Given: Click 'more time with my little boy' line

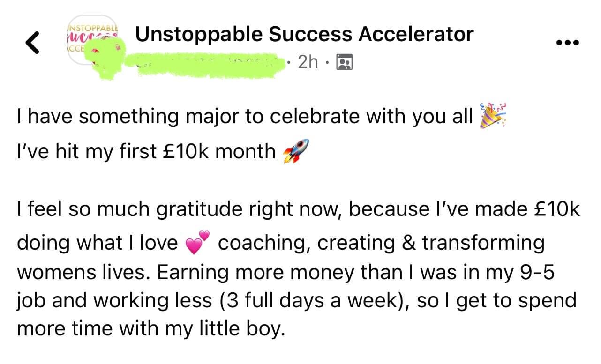Looking at the screenshot, I should [151, 329].
